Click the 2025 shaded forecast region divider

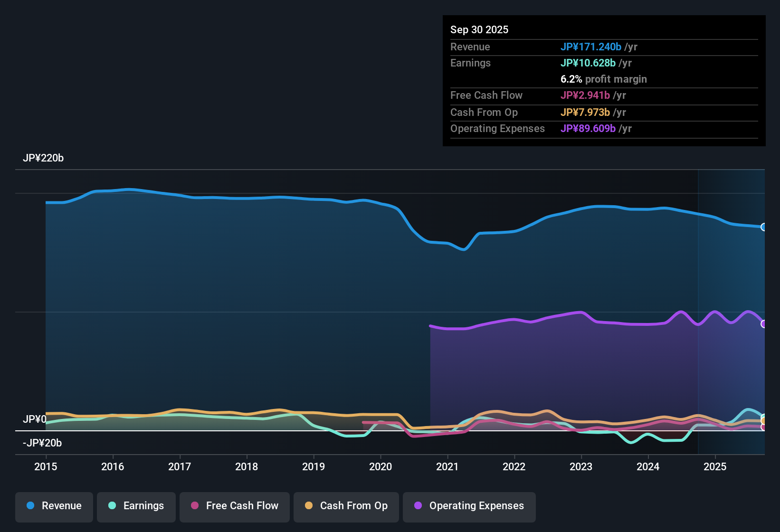pyautogui.click(x=698, y=309)
